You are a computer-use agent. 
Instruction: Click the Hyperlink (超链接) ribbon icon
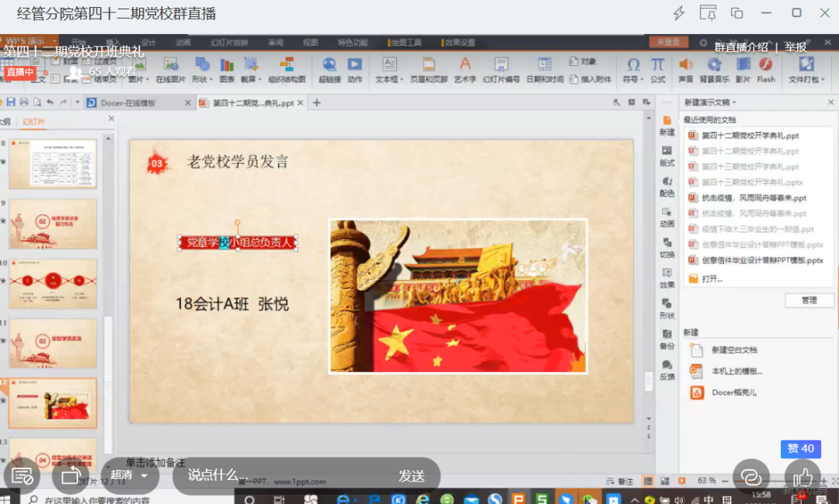tap(329, 69)
